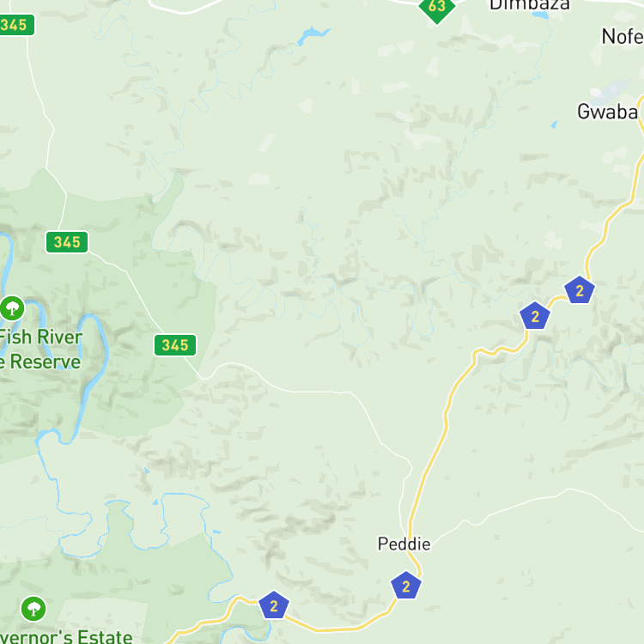Click the Fish River Reserve tree icon

click(x=12, y=308)
